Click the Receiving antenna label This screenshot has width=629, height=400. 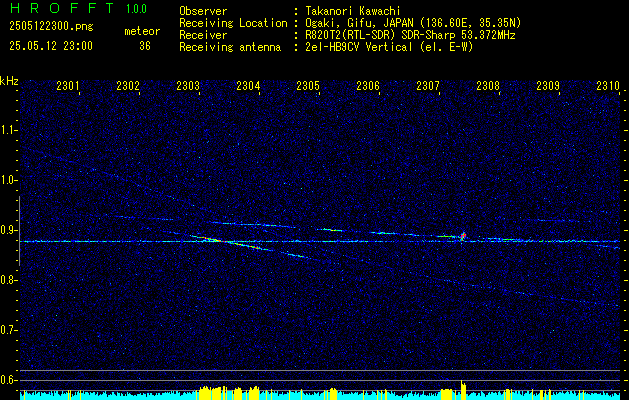(x=230, y=47)
